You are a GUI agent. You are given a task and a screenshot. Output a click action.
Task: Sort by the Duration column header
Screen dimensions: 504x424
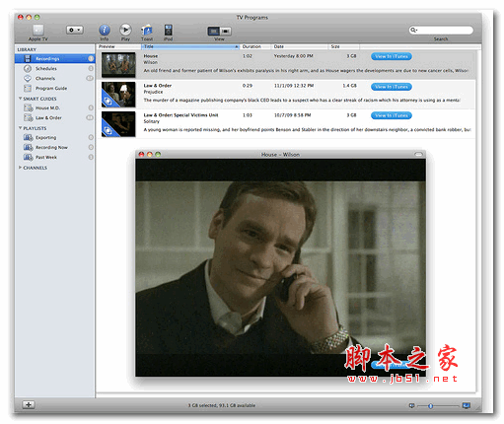click(255, 46)
